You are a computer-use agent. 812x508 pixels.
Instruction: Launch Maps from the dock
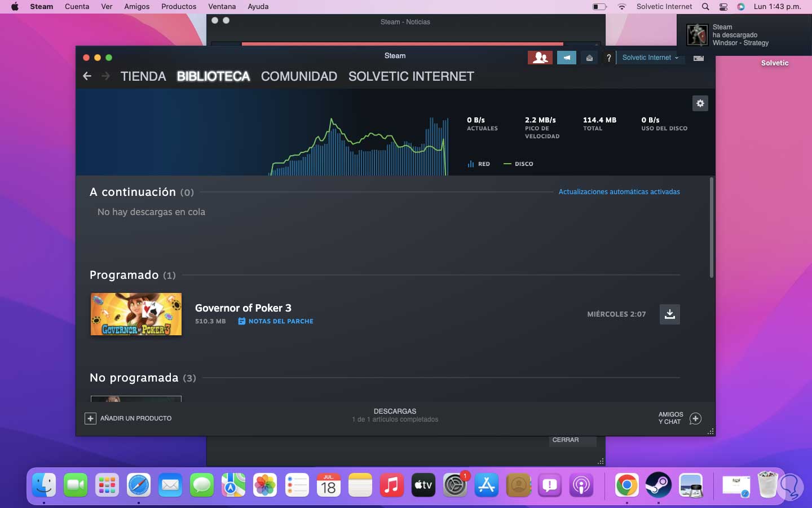coord(233,484)
